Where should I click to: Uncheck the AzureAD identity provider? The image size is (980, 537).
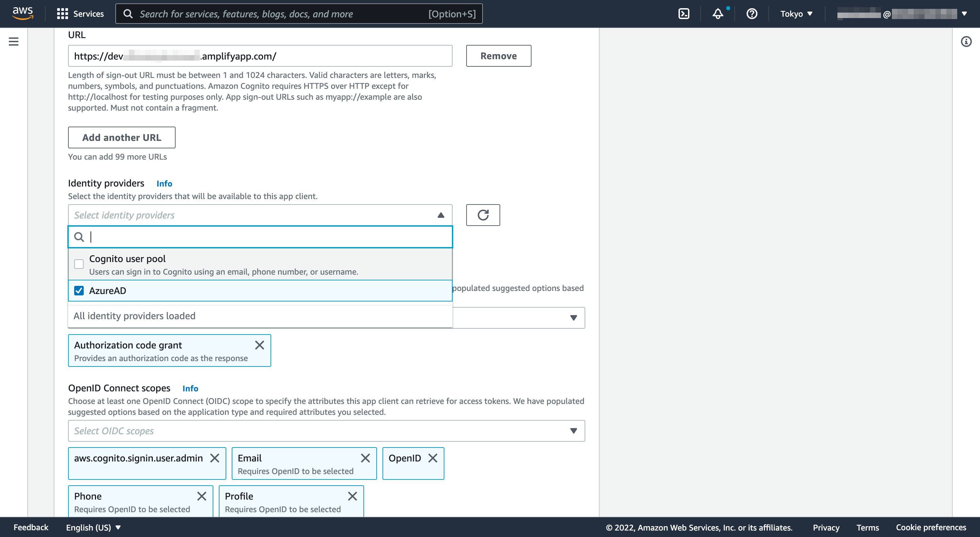click(79, 290)
